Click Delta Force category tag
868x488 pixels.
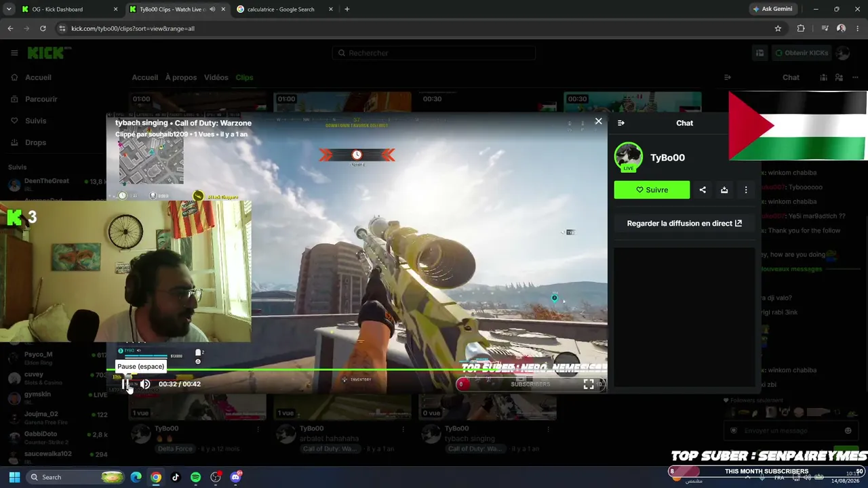pos(176,448)
